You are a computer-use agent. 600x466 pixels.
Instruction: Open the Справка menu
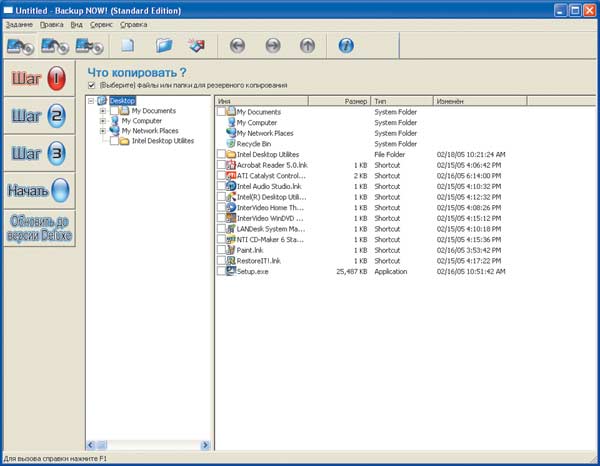(x=134, y=25)
